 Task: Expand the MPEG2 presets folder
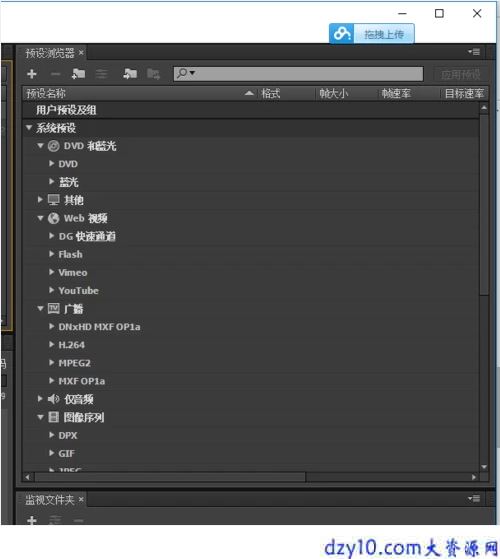(x=52, y=363)
